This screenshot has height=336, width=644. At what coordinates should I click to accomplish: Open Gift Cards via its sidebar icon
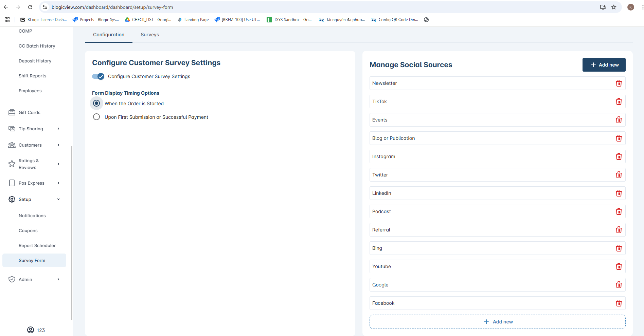[x=12, y=112]
